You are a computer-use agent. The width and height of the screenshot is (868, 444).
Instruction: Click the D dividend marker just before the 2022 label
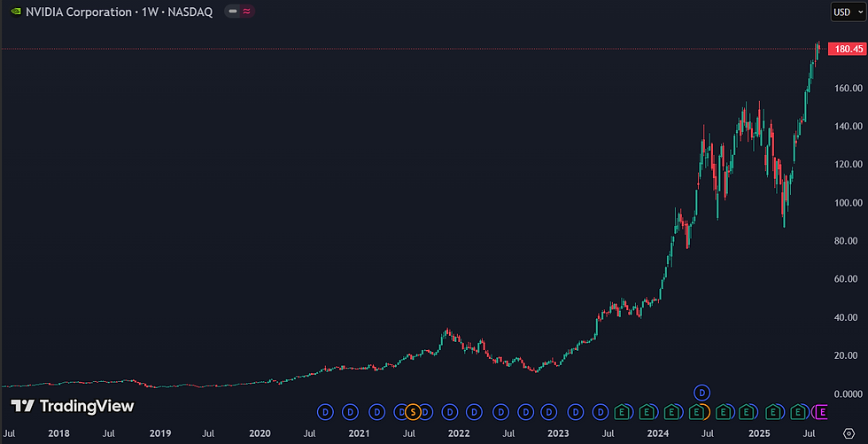coord(450,412)
